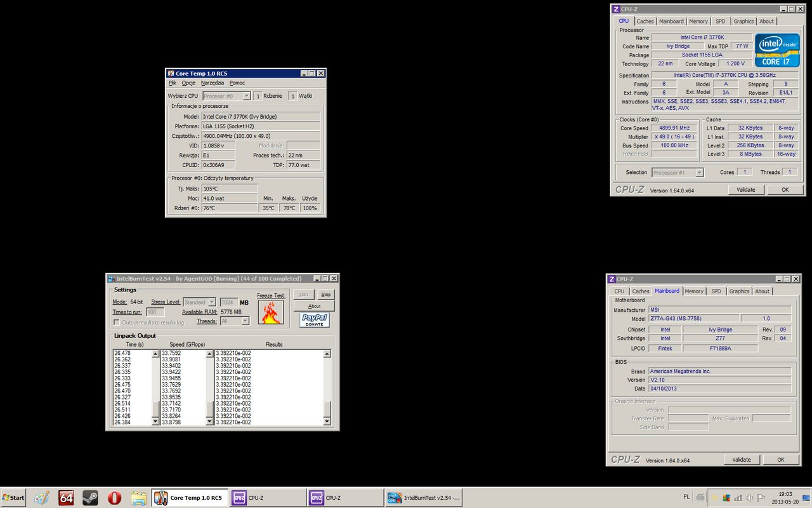Click the IntelBurnTest flame animation image
Screen dimensions: 812x508
[271, 312]
